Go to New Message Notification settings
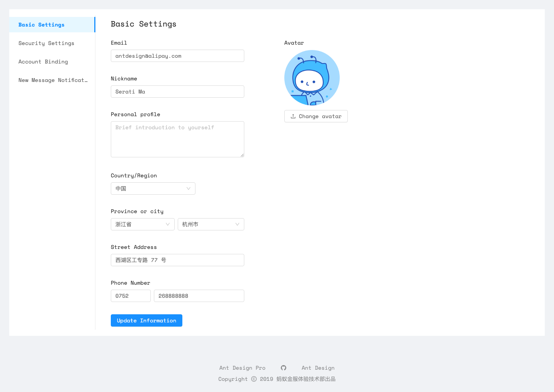The image size is (554, 392). pyautogui.click(x=53, y=80)
